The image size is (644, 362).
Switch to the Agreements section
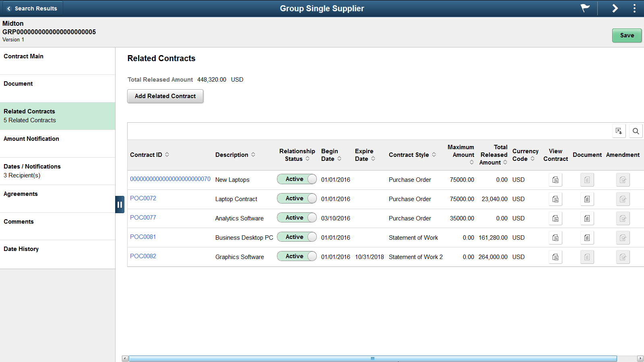tap(21, 194)
